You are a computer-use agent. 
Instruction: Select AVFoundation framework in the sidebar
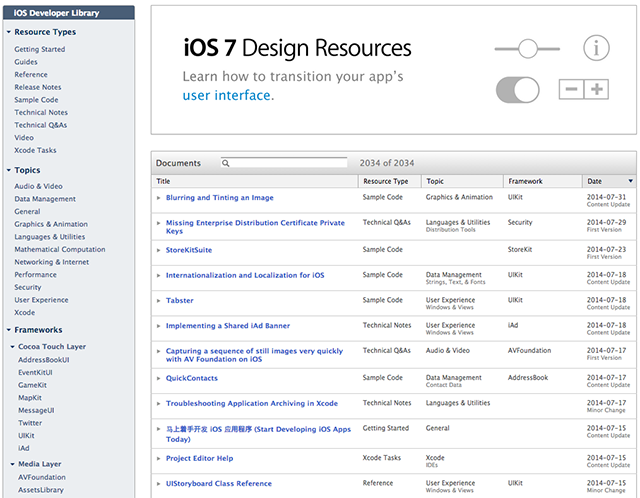42,477
